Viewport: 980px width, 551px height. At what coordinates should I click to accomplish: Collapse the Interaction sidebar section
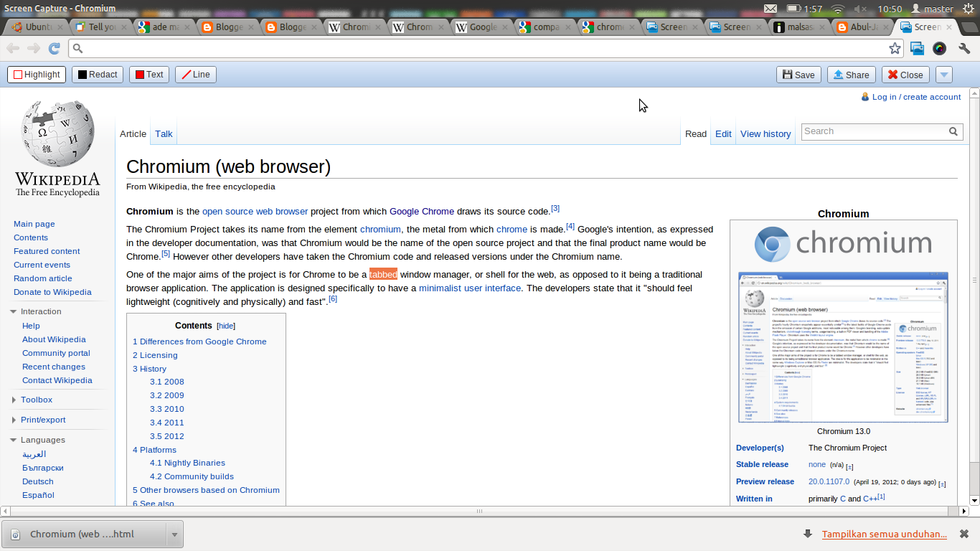(x=14, y=311)
